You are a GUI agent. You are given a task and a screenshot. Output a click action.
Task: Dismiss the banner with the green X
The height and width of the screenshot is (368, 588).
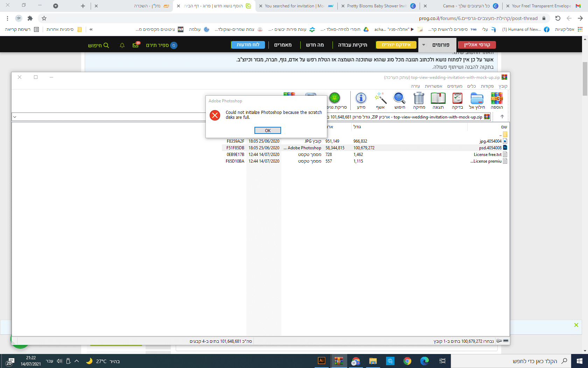coord(576,325)
